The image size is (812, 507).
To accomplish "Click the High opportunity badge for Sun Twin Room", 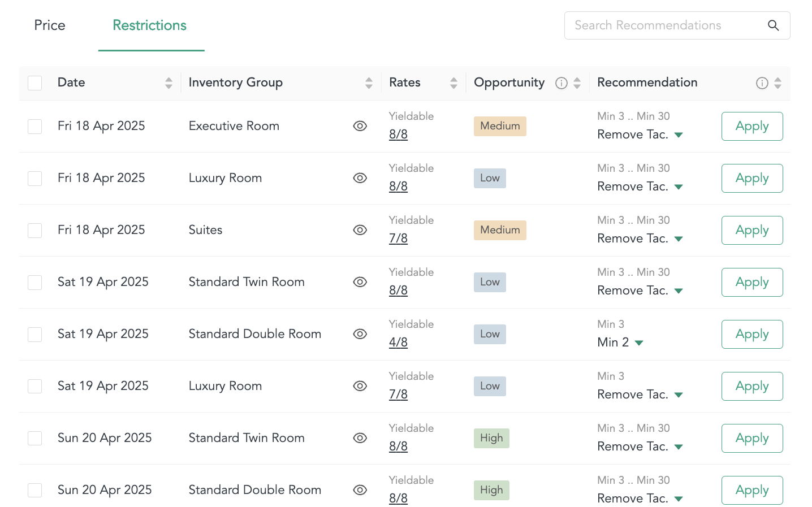I will point(491,438).
